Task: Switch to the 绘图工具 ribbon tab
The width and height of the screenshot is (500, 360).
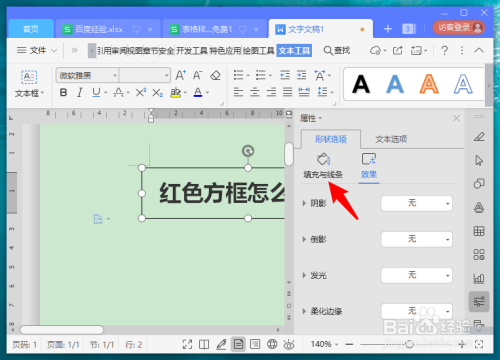Action: coord(259,51)
